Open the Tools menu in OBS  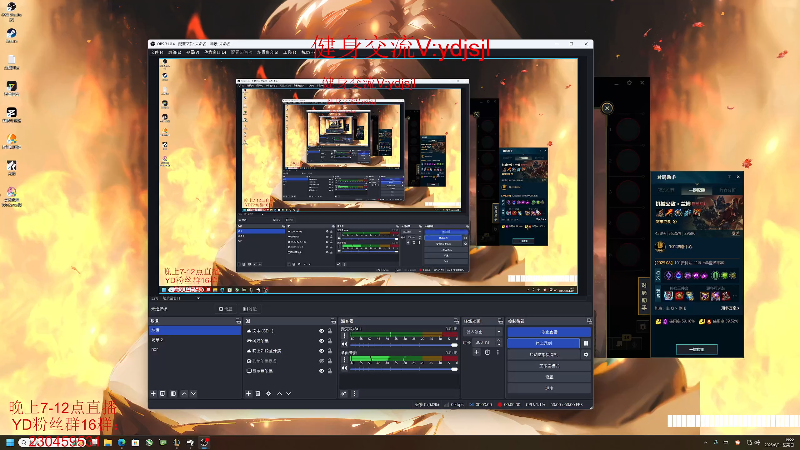[x=290, y=53]
